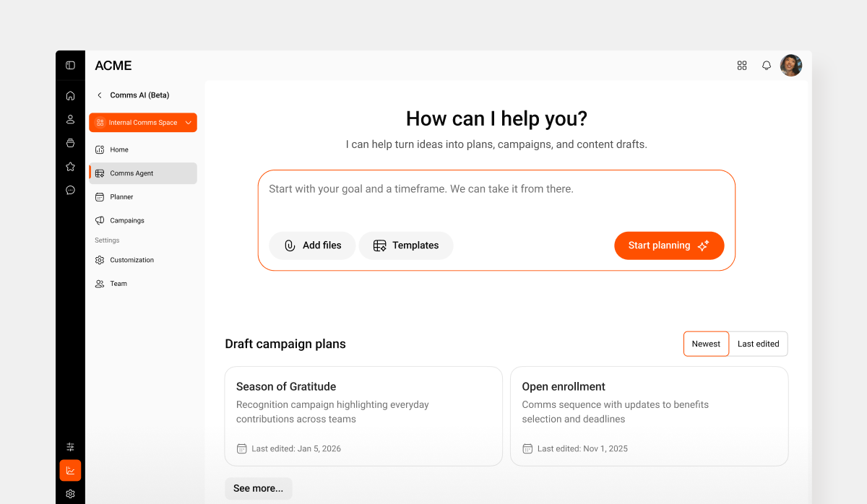Collapse the sidebar using the panel toggle icon
This screenshot has height=504, width=867.
point(70,64)
